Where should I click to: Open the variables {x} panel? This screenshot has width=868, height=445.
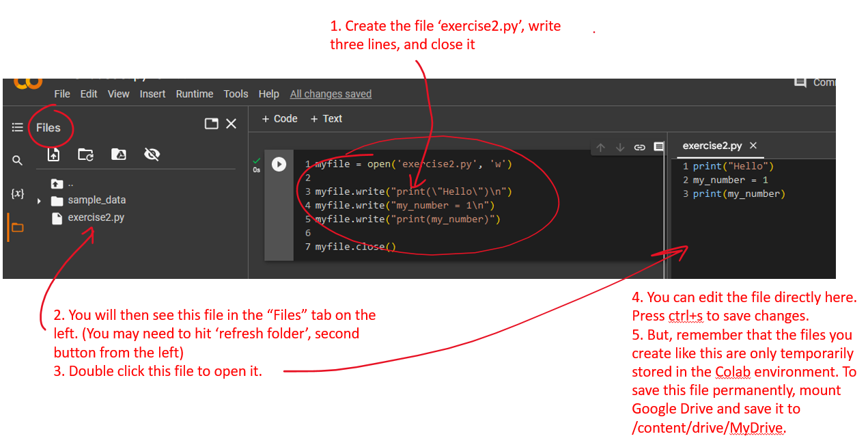tap(18, 193)
